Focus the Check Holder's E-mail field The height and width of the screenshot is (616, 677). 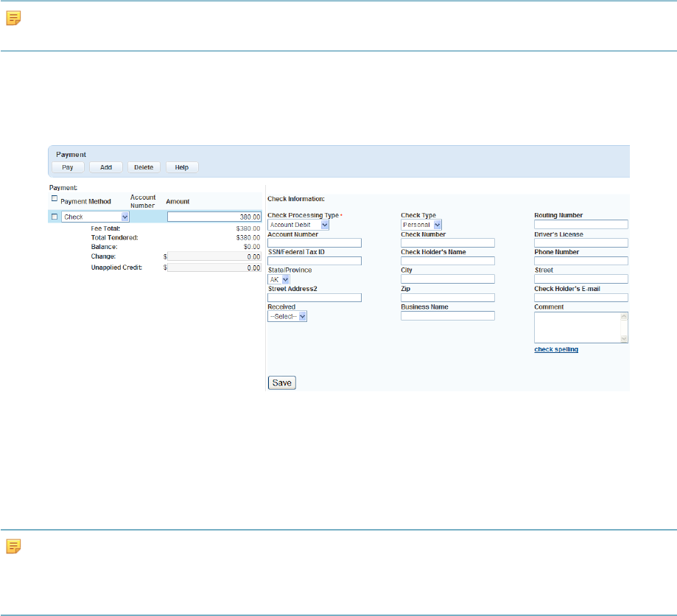581,298
